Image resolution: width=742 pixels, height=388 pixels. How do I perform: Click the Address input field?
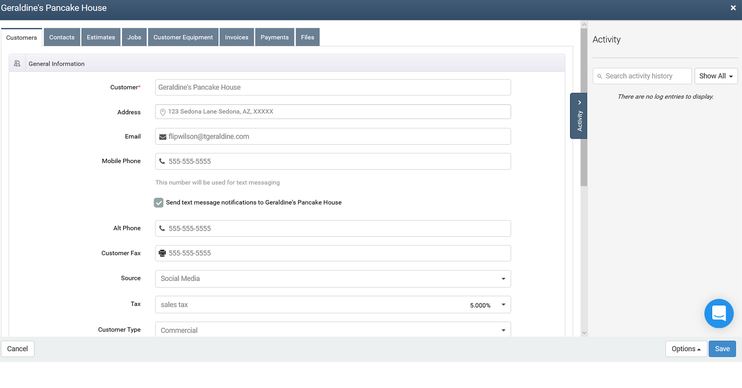pyautogui.click(x=333, y=112)
